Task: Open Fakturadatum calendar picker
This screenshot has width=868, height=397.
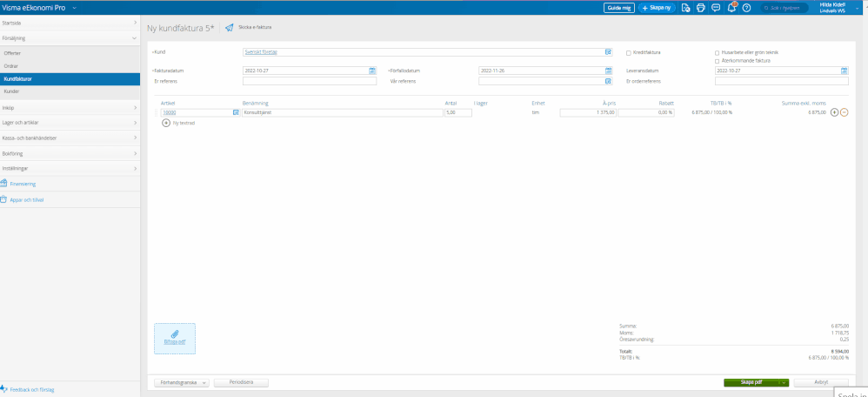Action: (372, 71)
